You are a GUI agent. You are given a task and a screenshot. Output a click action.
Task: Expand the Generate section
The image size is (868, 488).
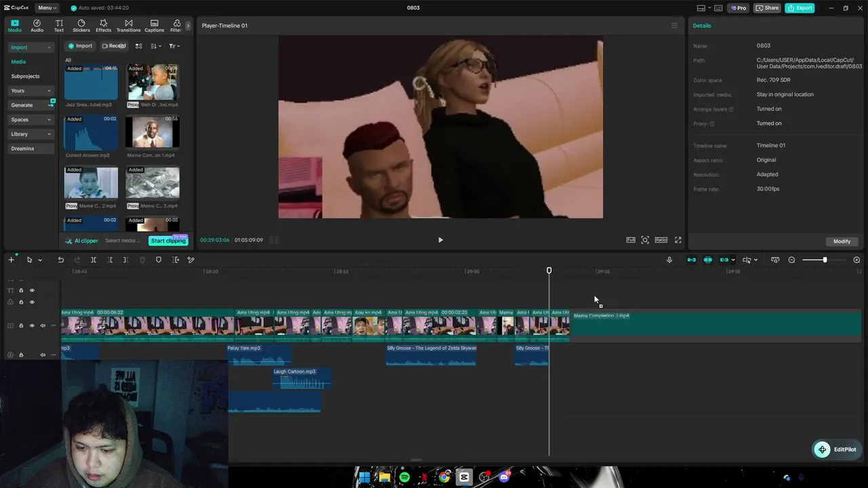[x=31, y=105]
